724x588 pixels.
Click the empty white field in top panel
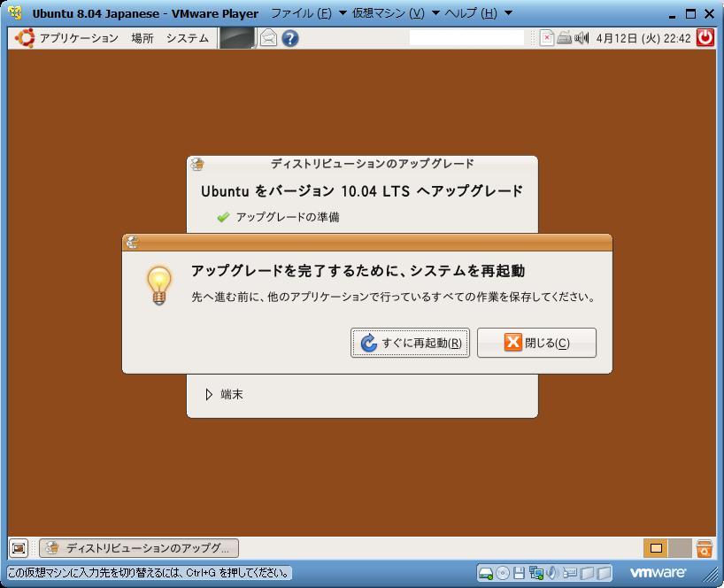[x=466, y=38]
